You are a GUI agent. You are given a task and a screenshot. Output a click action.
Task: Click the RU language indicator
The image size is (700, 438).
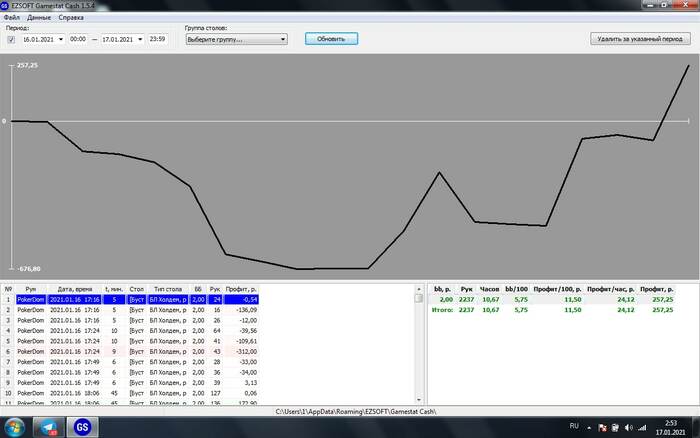(x=574, y=426)
